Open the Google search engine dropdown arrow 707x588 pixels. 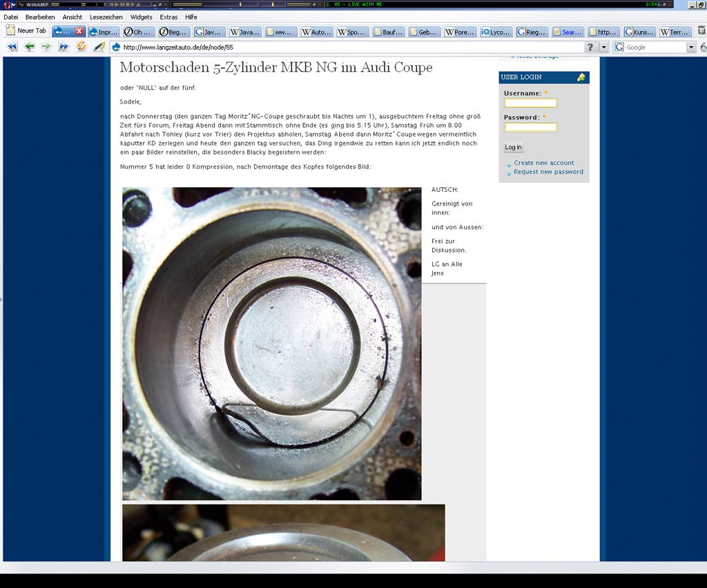coord(691,47)
